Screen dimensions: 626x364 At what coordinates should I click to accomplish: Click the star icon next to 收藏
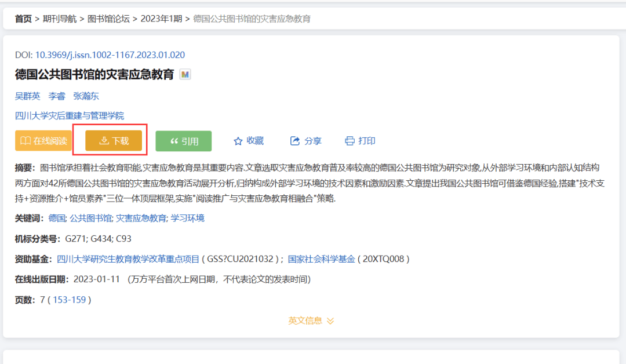237,140
